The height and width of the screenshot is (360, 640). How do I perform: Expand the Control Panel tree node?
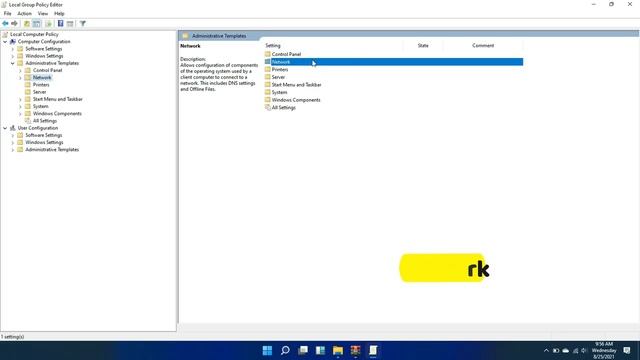(20, 71)
